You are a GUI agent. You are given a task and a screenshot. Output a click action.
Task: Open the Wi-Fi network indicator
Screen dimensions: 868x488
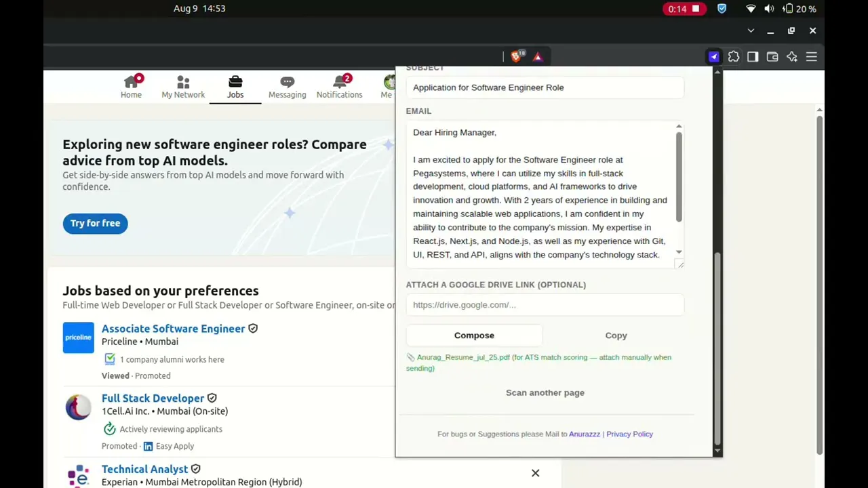pos(751,9)
